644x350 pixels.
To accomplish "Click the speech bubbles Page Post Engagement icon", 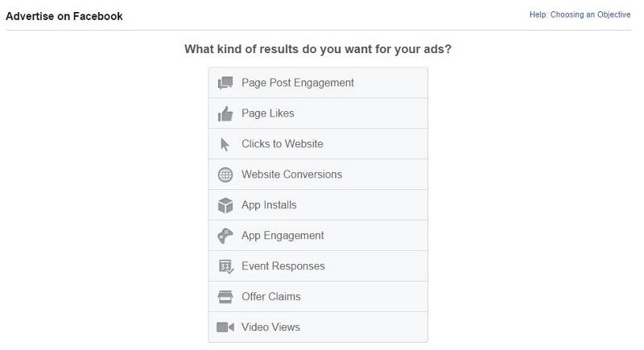I will [225, 83].
